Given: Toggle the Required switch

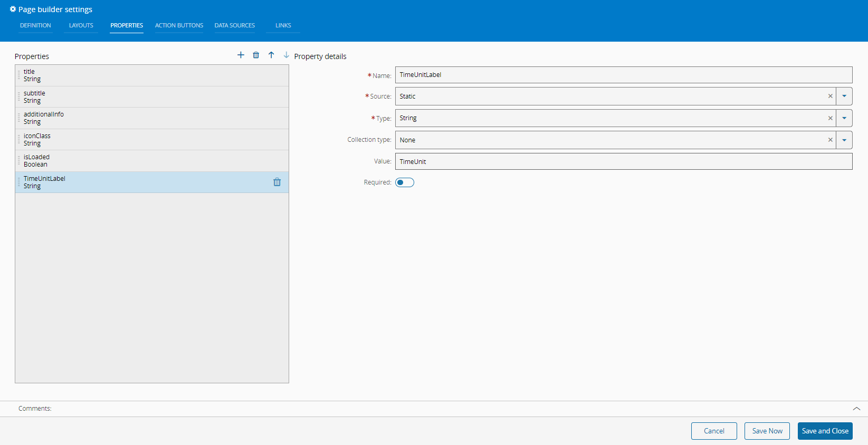Looking at the screenshot, I should (x=405, y=182).
